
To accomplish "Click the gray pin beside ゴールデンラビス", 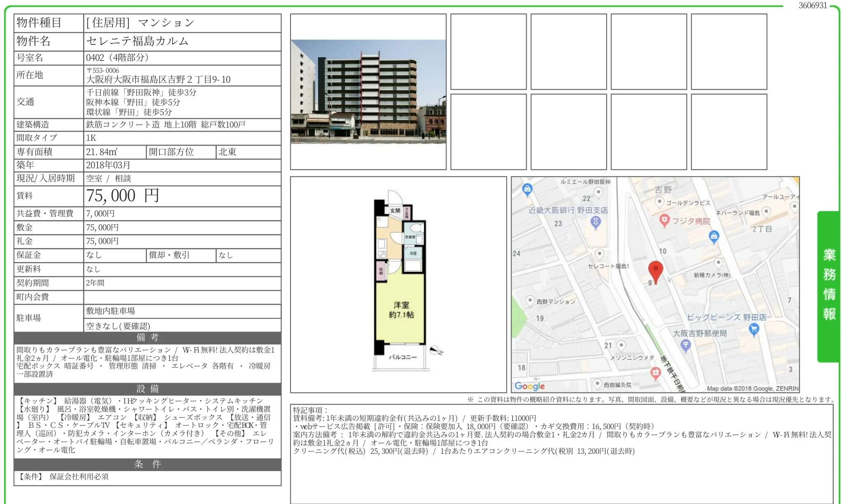I will (659, 202).
